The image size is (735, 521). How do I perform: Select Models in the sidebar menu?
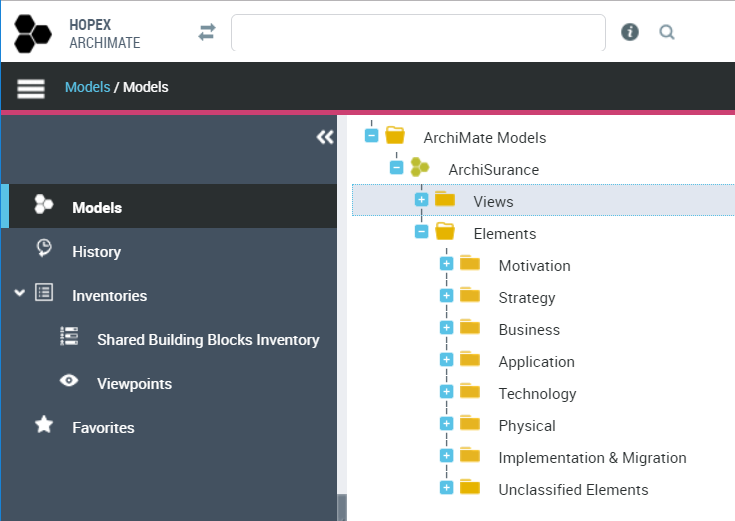pos(97,208)
